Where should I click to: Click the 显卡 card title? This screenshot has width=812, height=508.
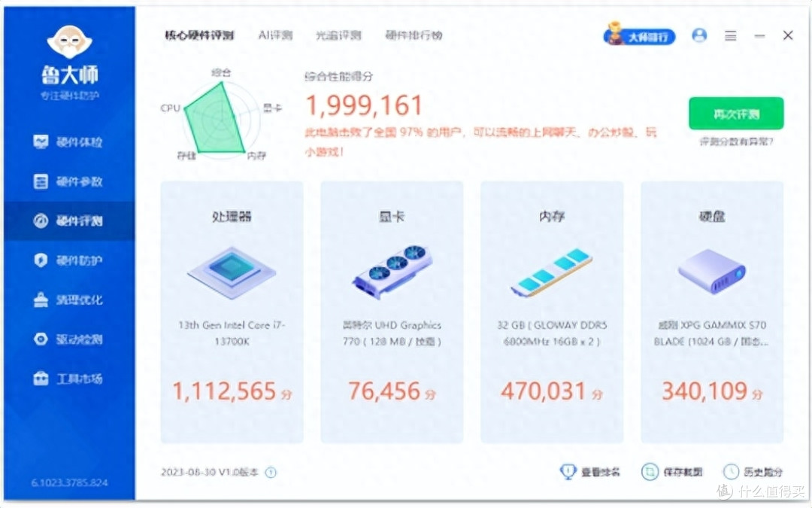[x=392, y=216]
